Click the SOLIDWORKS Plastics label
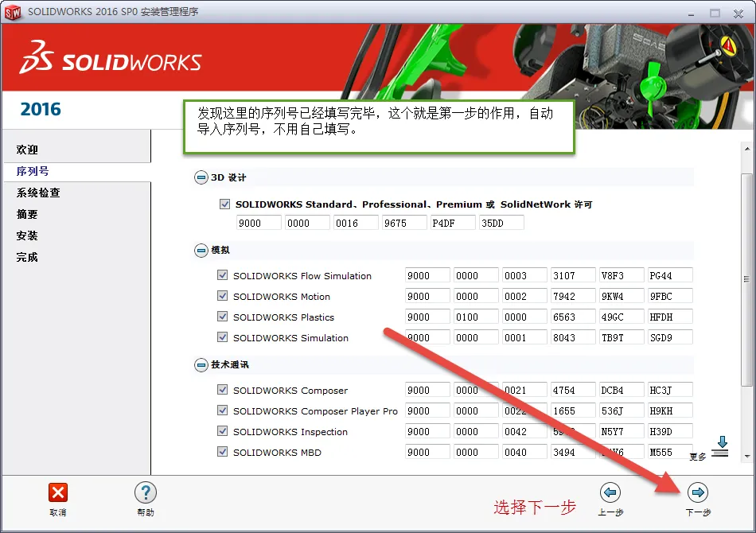The width and height of the screenshot is (756, 533). pos(283,317)
